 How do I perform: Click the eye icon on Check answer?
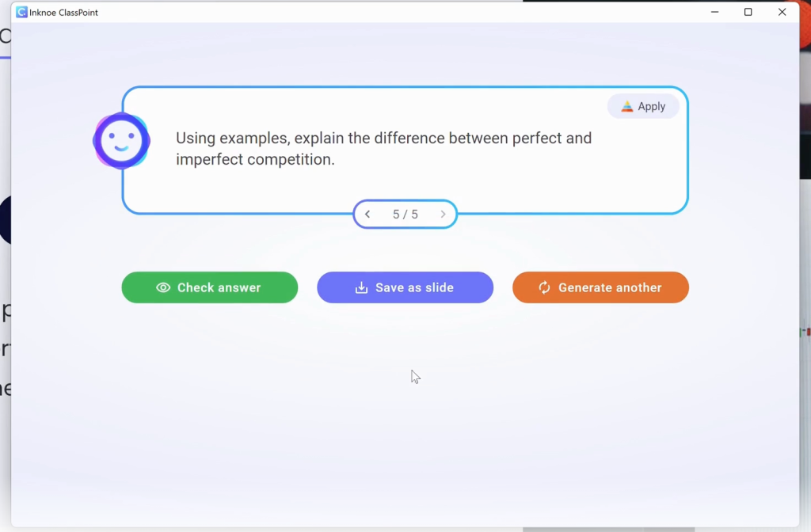pyautogui.click(x=163, y=287)
